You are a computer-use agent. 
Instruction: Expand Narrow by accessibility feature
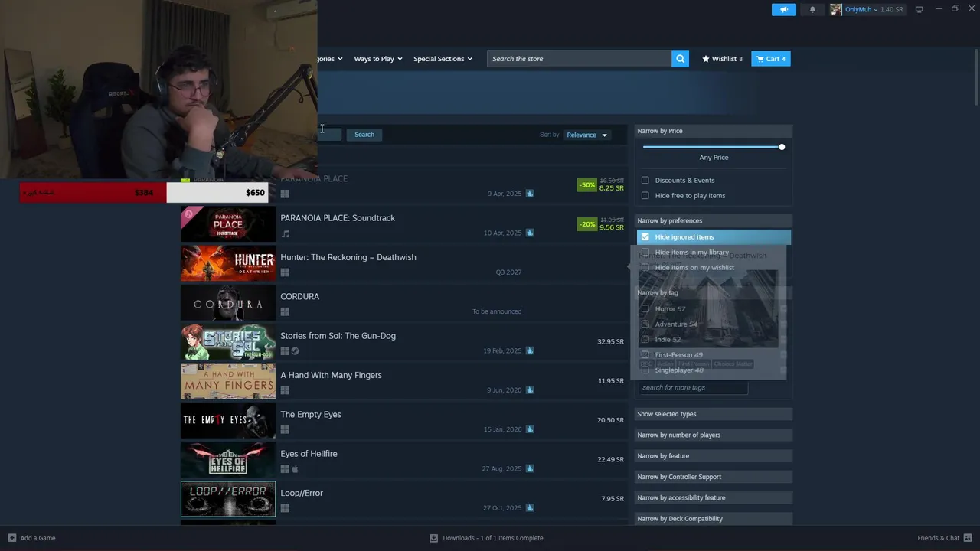pyautogui.click(x=714, y=497)
